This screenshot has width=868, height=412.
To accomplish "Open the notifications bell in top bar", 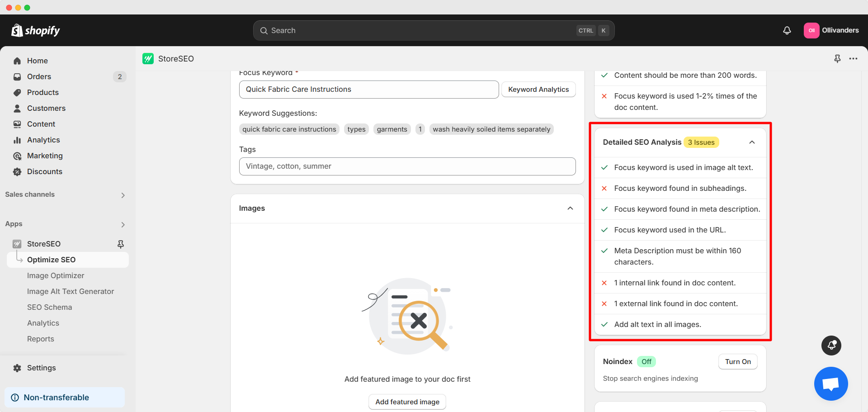I will pos(787,30).
